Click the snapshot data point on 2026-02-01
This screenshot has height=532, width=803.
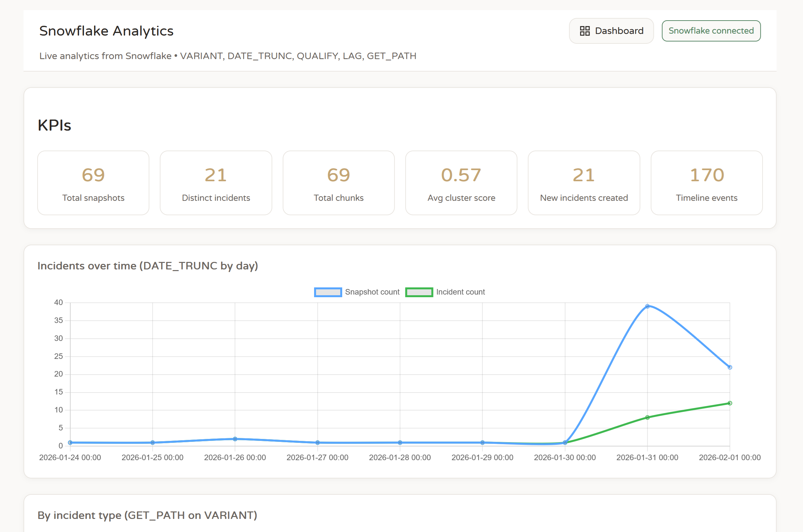tap(730, 367)
